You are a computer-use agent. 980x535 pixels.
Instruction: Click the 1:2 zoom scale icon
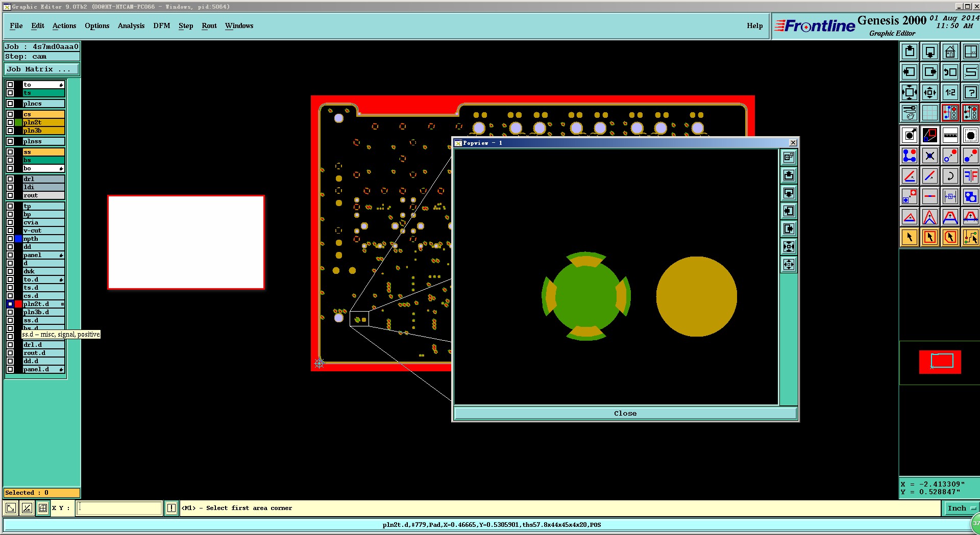(950, 92)
